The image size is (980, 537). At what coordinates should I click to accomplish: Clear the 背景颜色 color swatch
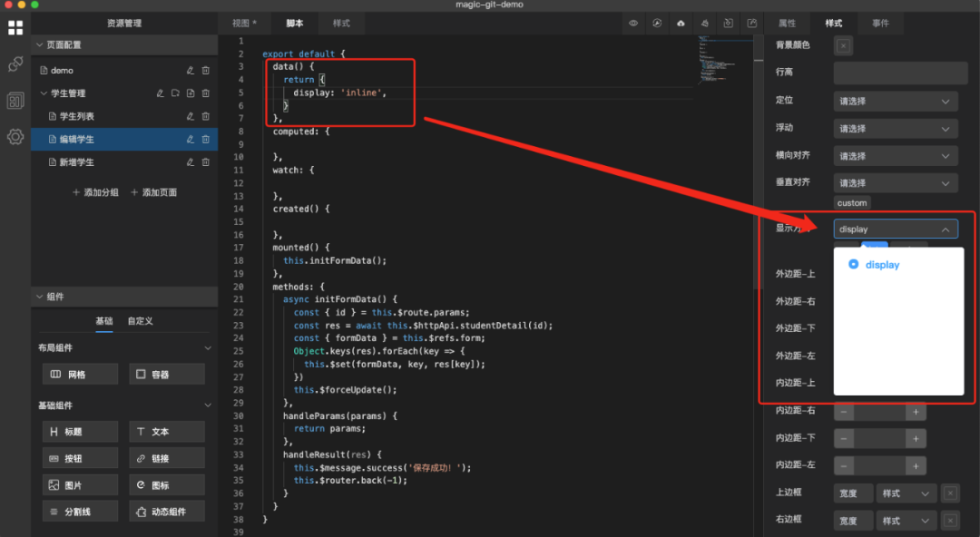[x=843, y=45]
